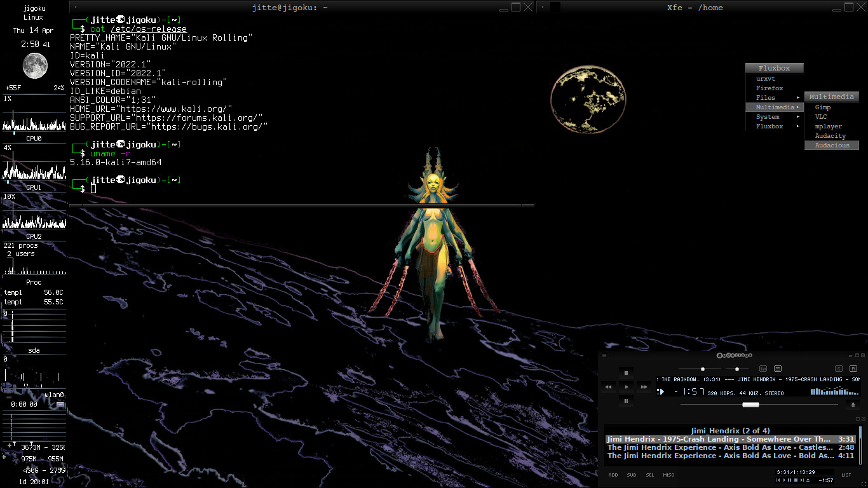Image resolution: width=868 pixels, height=488 pixels.
Task: Launch Audacious from Multimedia submenu
Action: (832, 146)
